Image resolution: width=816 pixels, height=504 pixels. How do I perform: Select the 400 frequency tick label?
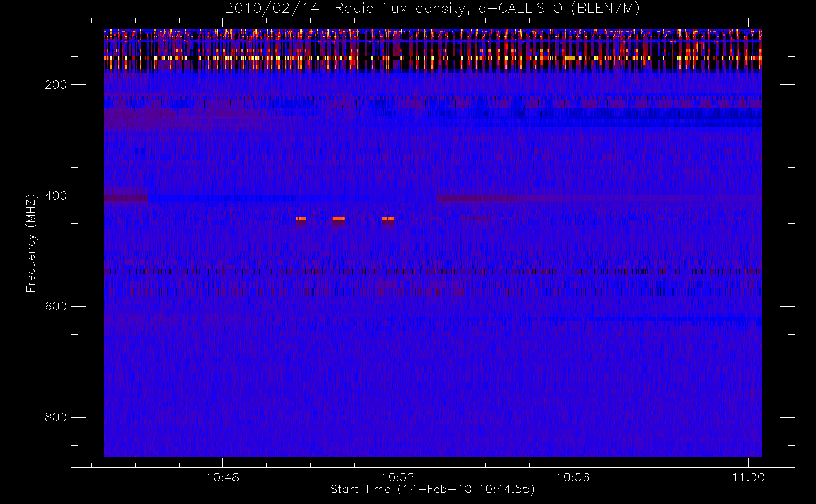56,196
